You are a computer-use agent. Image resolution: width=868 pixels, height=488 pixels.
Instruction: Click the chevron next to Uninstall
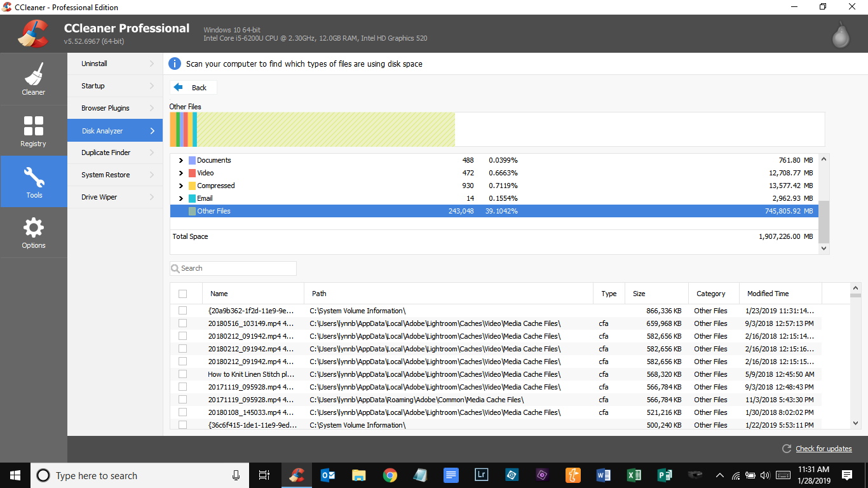tap(152, 64)
